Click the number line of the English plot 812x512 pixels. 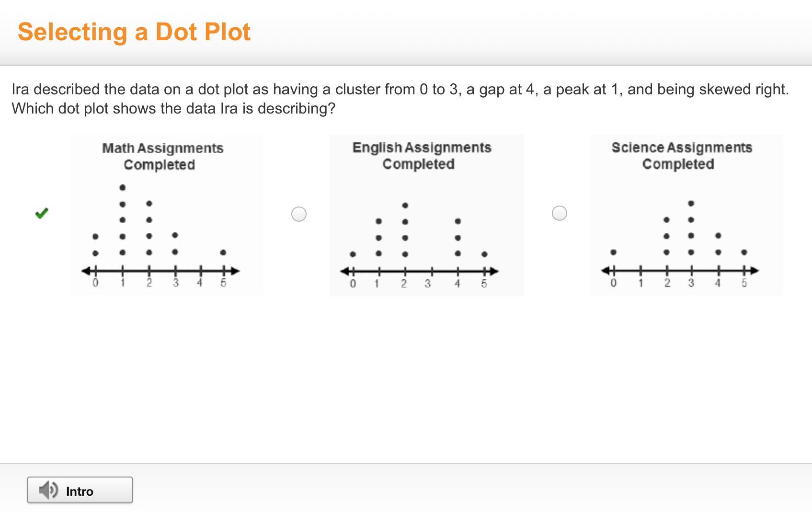pyautogui.click(x=420, y=272)
